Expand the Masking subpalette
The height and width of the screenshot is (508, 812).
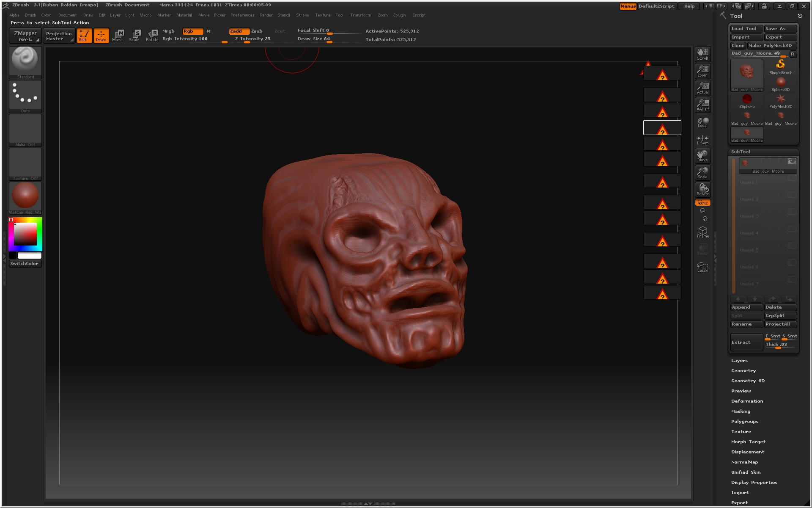[741, 411]
